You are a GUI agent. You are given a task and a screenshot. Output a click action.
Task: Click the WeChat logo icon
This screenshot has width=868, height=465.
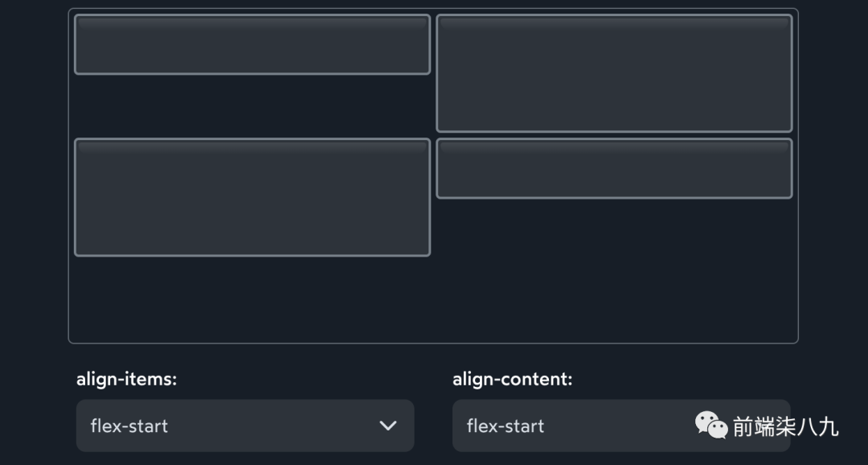pyautogui.click(x=711, y=425)
